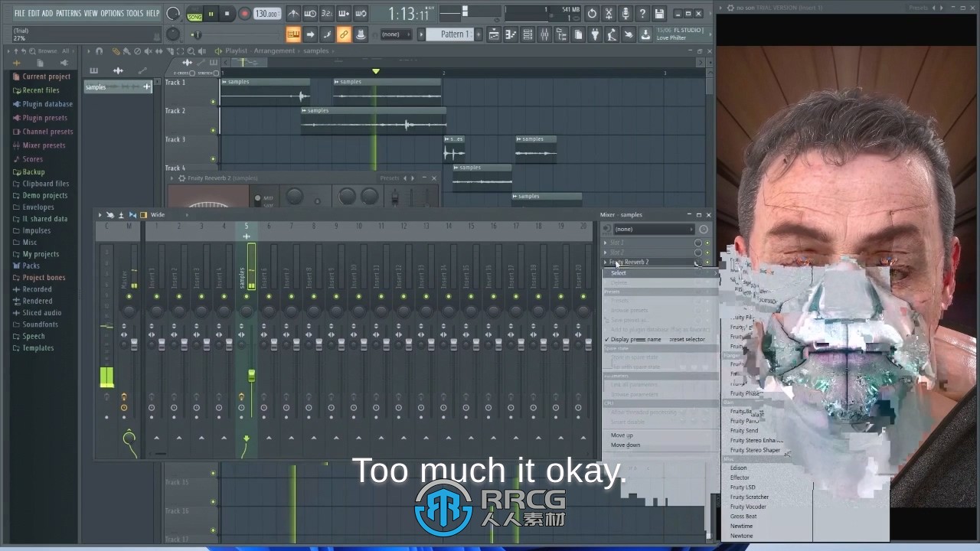This screenshot has height=551, width=980.
Task: Click the tempo field showing 130.000
Action: pos(266,14)
